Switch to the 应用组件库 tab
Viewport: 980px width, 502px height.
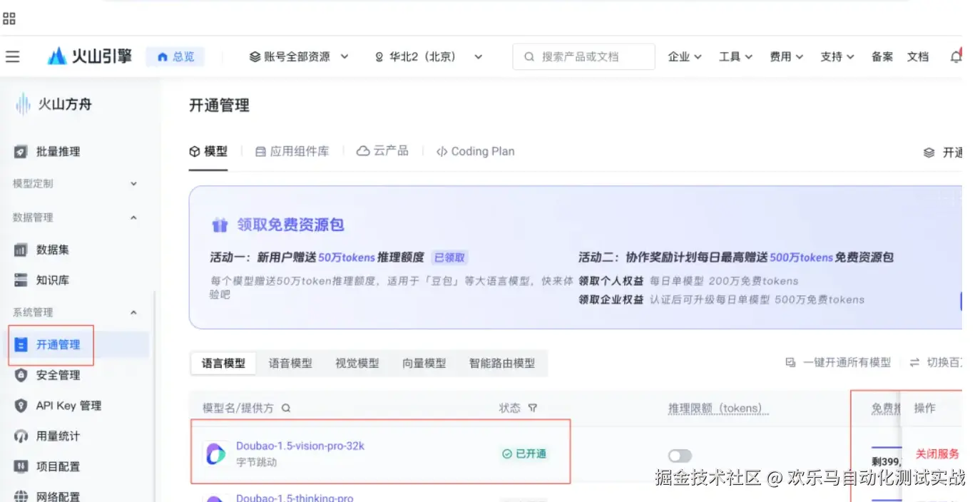tap(292, 151)
